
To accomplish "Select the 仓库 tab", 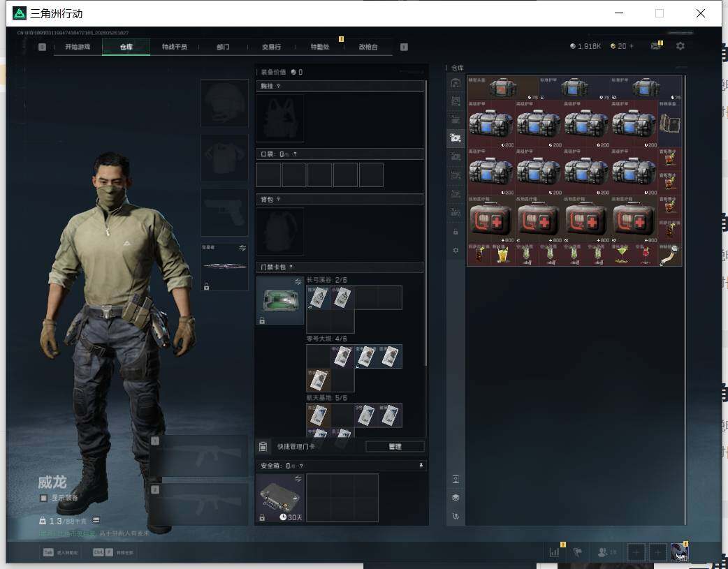I will coord(126,47).
